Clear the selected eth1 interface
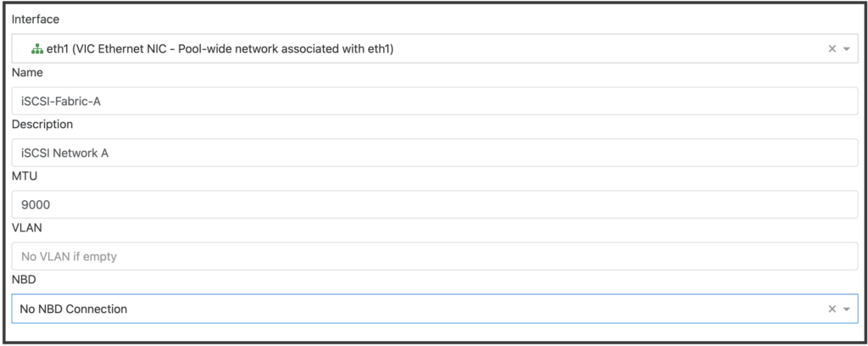 (832, 49)
